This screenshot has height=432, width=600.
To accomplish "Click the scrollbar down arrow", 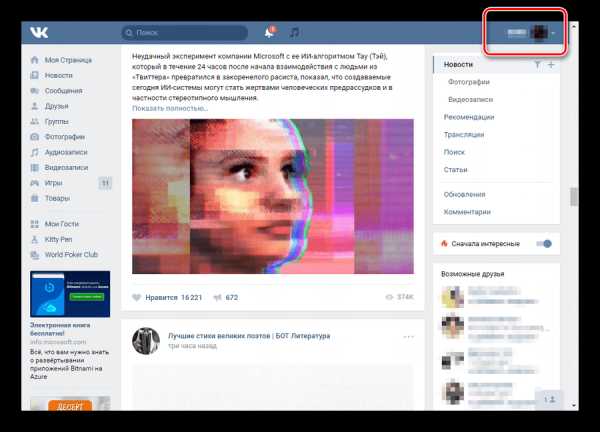I will click(x=574, y=406).
